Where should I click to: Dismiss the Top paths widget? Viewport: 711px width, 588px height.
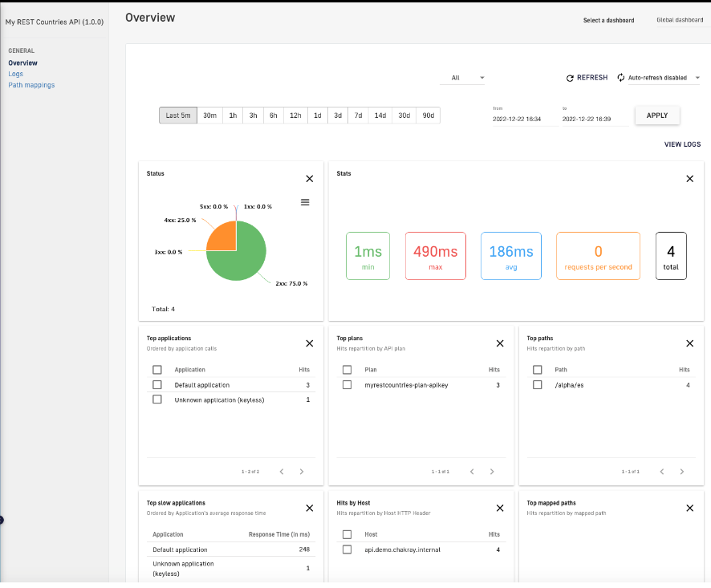pyautogui.click(x=689, y=343)
